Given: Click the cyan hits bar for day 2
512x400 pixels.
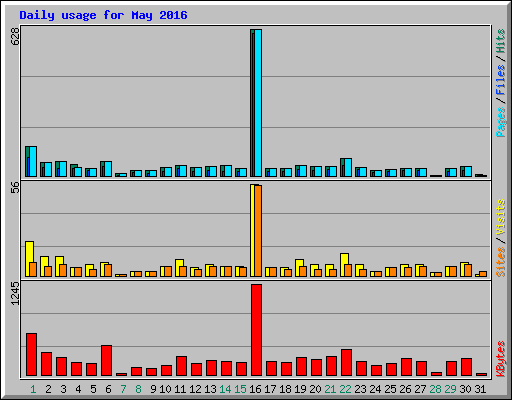Looking at the screenshot, I should coord(48,170).
